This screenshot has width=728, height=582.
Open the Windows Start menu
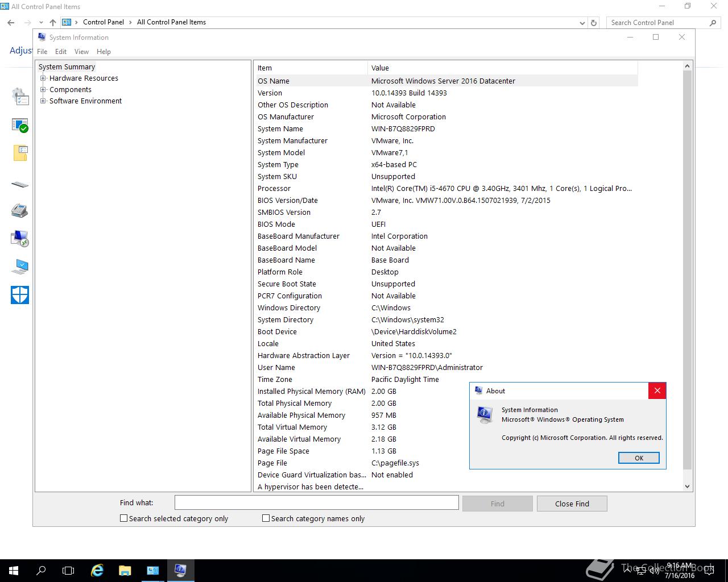click(14, 570)
